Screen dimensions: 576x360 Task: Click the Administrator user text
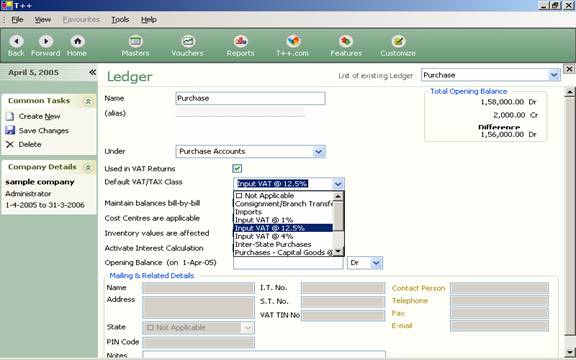[x=28, y=194]
